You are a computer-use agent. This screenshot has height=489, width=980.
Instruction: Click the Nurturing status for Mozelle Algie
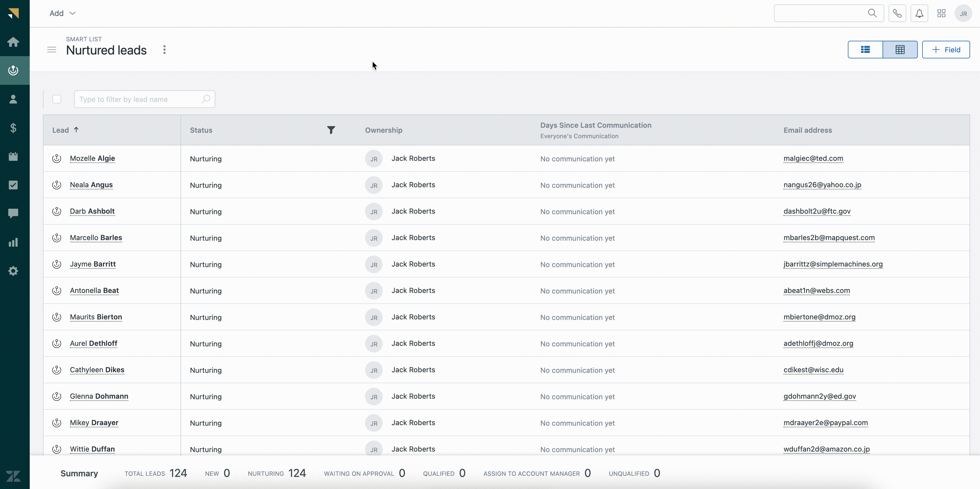206,159
